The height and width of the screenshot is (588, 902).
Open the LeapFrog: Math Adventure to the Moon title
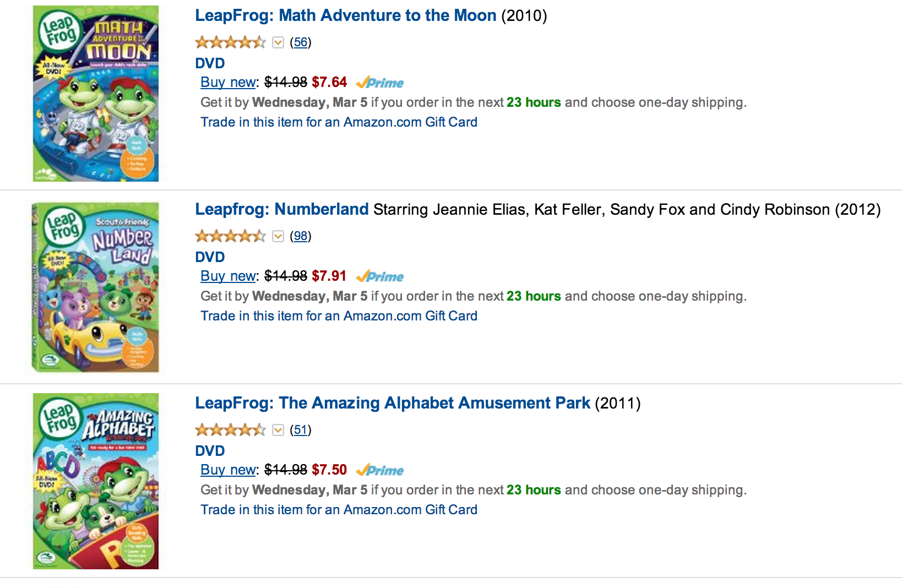coord(345,15)
